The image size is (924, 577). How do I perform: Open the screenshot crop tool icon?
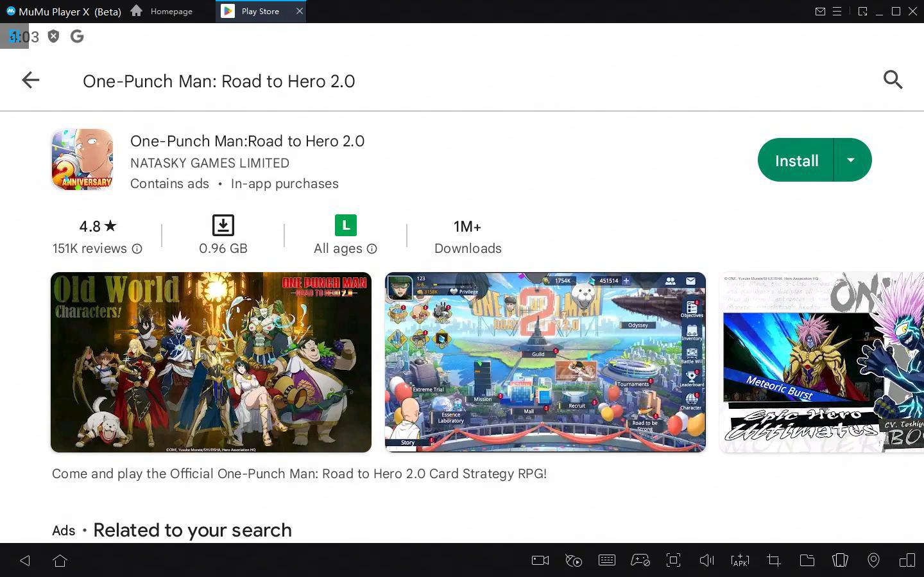(773, 560)
